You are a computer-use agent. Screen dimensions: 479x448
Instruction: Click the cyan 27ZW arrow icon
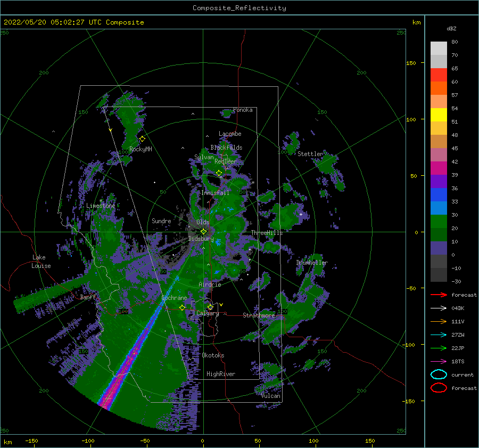(439, 335)
